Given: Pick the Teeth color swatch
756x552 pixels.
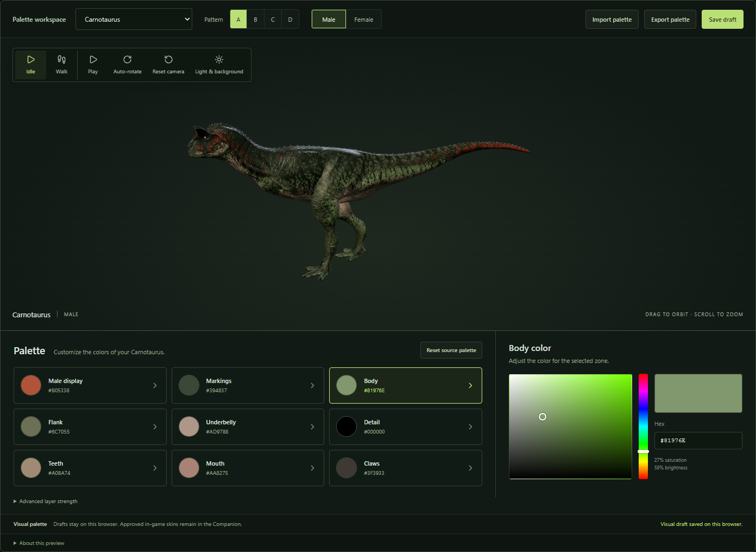Looking at the screenshot, I should [31, 468].
